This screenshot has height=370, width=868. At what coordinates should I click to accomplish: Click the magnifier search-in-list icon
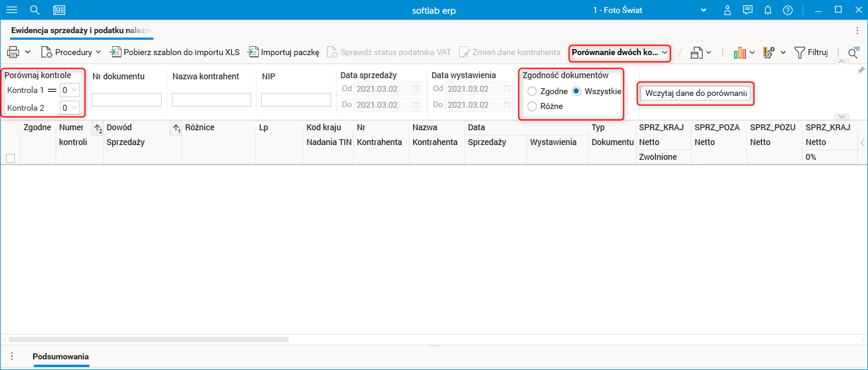pyautogui.click(x=853, y=53)
